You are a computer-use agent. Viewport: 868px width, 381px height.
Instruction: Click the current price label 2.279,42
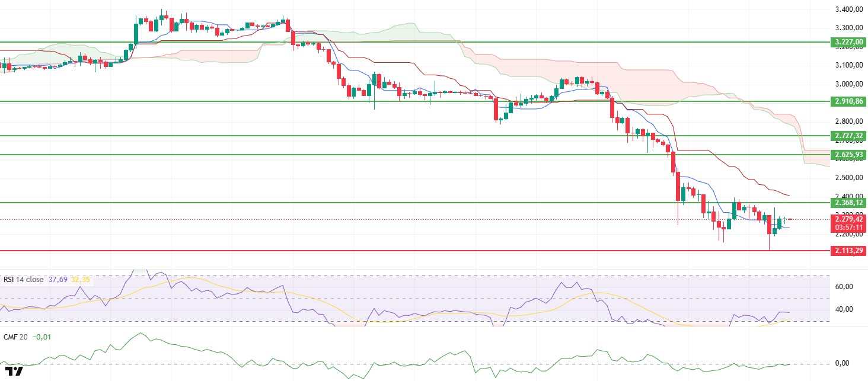[x=849, y=219]
